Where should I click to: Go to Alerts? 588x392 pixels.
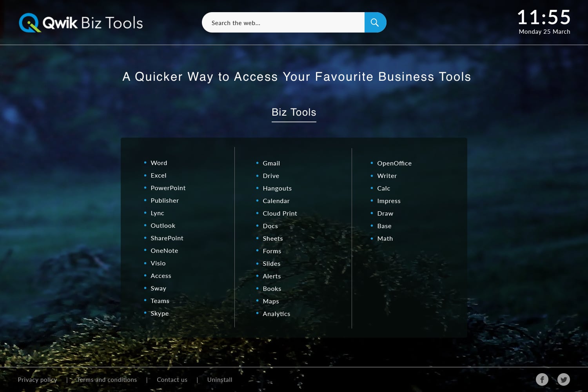[x=272, y=276]
